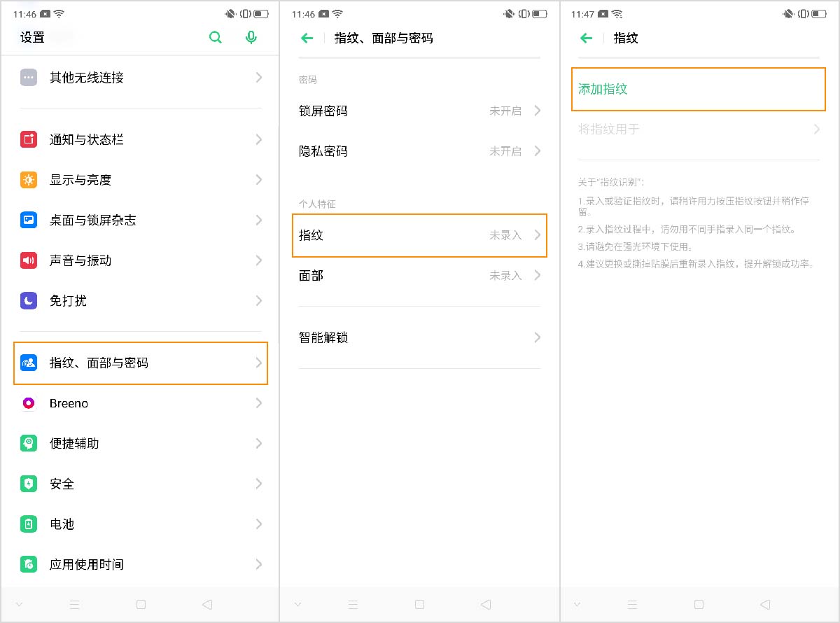840x623 pixels.
Task: Tap the square home key on 指纹 screen
Action: pos(699,604)
